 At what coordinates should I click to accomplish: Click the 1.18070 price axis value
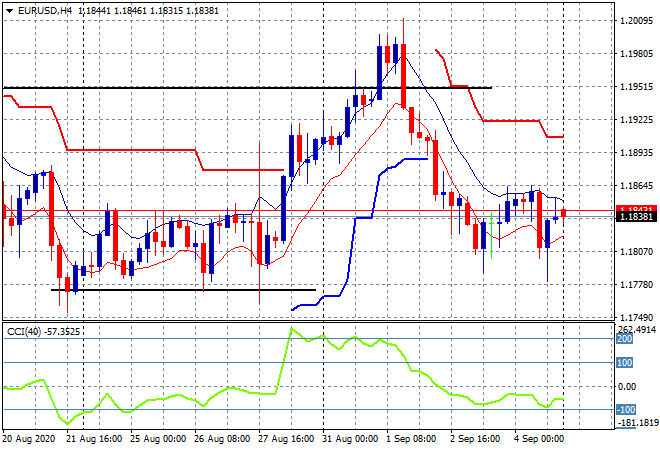[x=637, y=252]
